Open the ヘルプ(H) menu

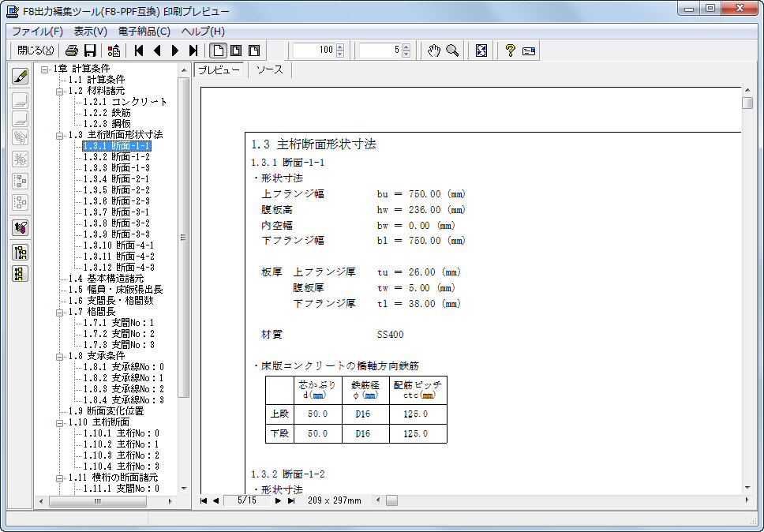(203, 32)
